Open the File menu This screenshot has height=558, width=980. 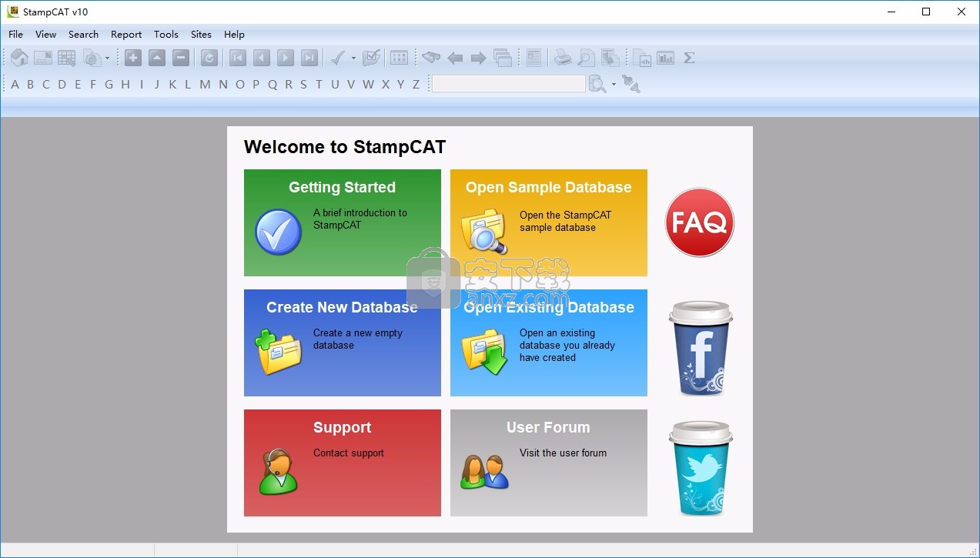(16, 34)
